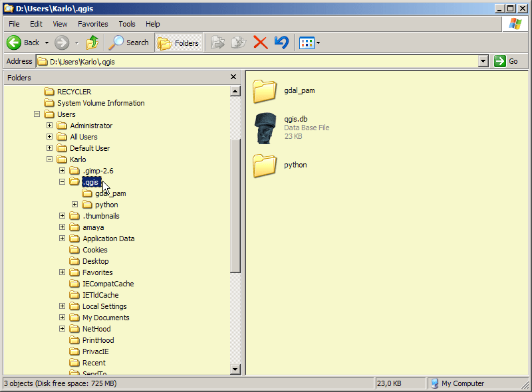Expand the .gimp-2.6 folder node
This screenshot has height=392, width=532.
tap(62, 170)
